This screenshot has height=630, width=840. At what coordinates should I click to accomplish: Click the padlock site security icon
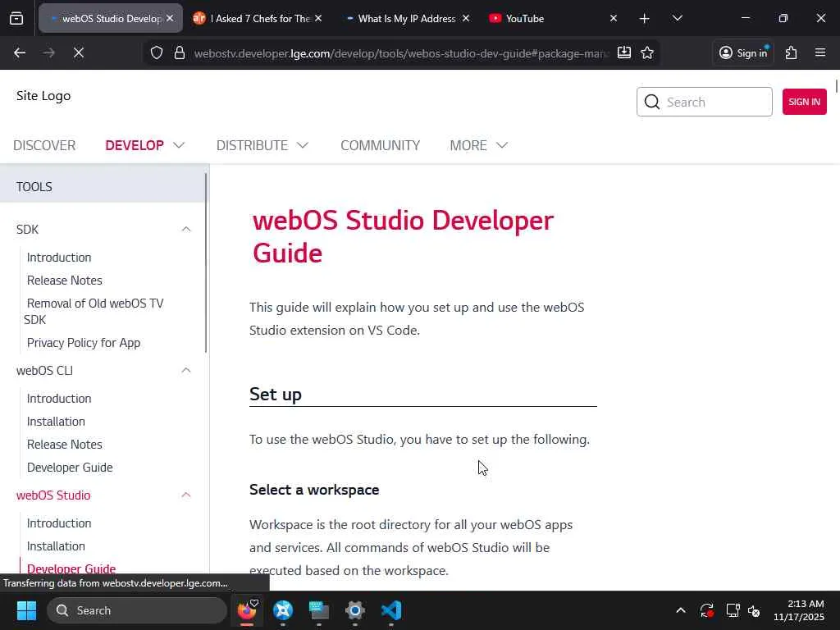pyautogui.click(x=180, y=52)
